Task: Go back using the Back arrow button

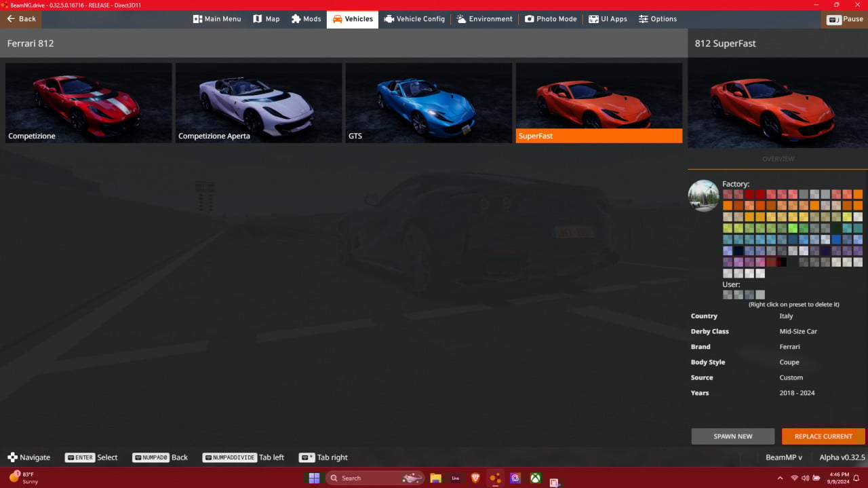Action: pos(21,19)
